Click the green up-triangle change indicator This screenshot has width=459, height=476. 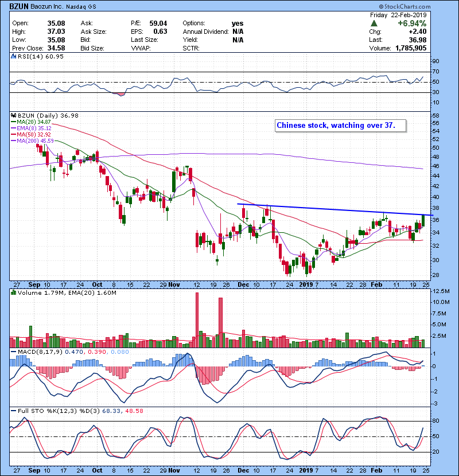(374, 24)
